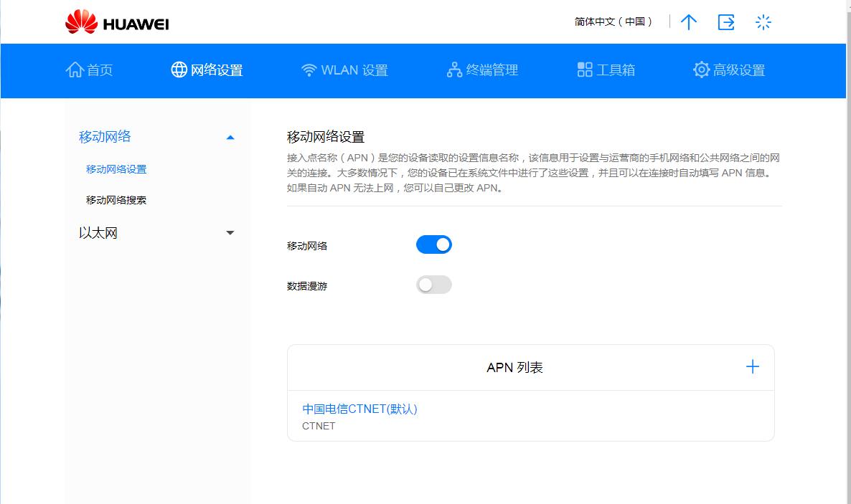Click the upload/update arrow icon top right
The height and width of the screenshot is (504, 851).
click(688, 22)
